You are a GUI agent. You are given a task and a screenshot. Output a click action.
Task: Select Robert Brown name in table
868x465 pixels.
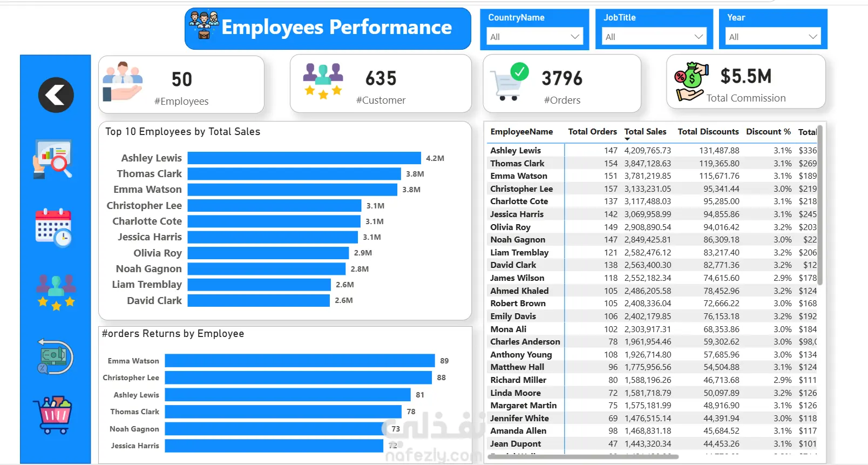pos(518,304)
